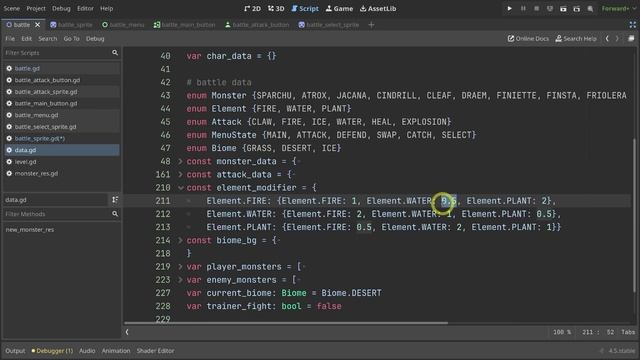
Task: Switch to the battle_main_button scene tab
Action: (184, 24)
